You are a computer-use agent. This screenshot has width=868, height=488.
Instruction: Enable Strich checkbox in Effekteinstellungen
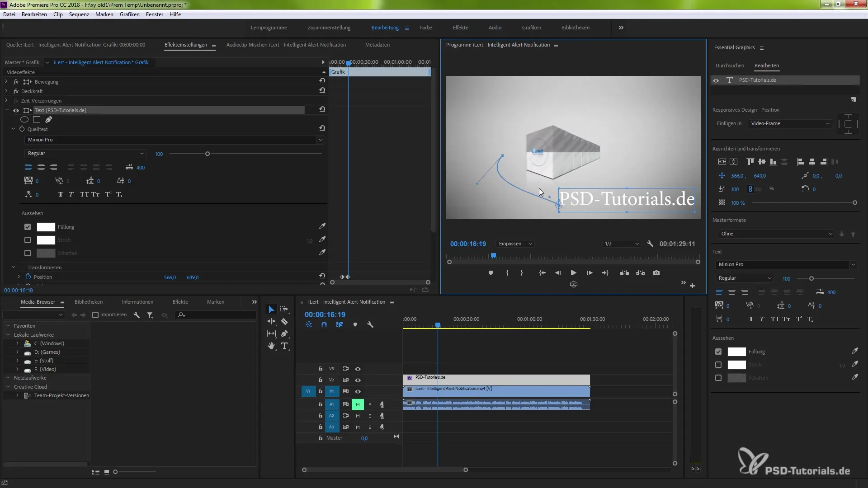pos(28,240)
